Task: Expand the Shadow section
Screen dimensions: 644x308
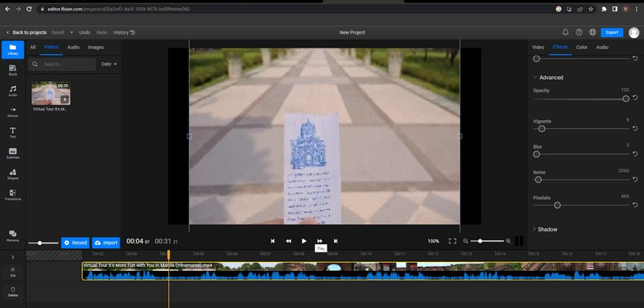Action: (x=545, y=229)
